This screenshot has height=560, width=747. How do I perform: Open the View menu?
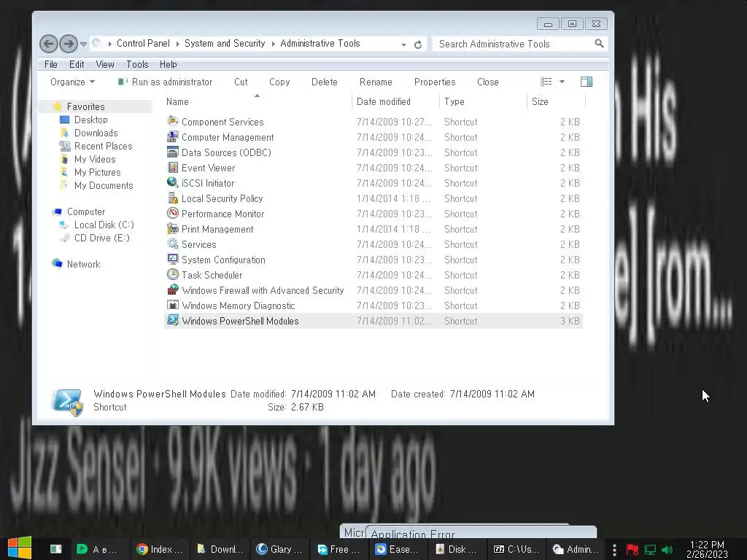tap(105, 64)
